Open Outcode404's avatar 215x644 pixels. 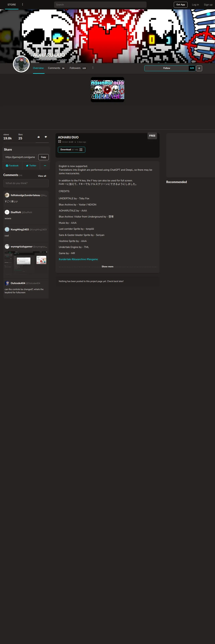[x=7, y=283]
